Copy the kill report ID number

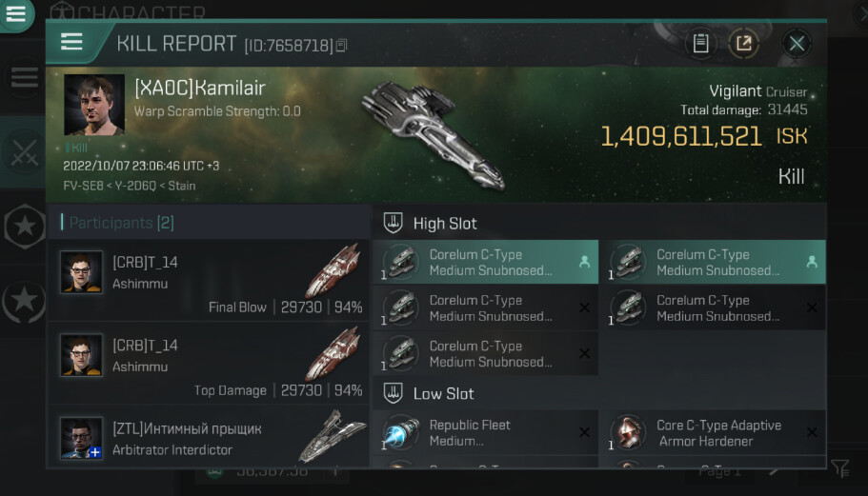click(341, 46)
